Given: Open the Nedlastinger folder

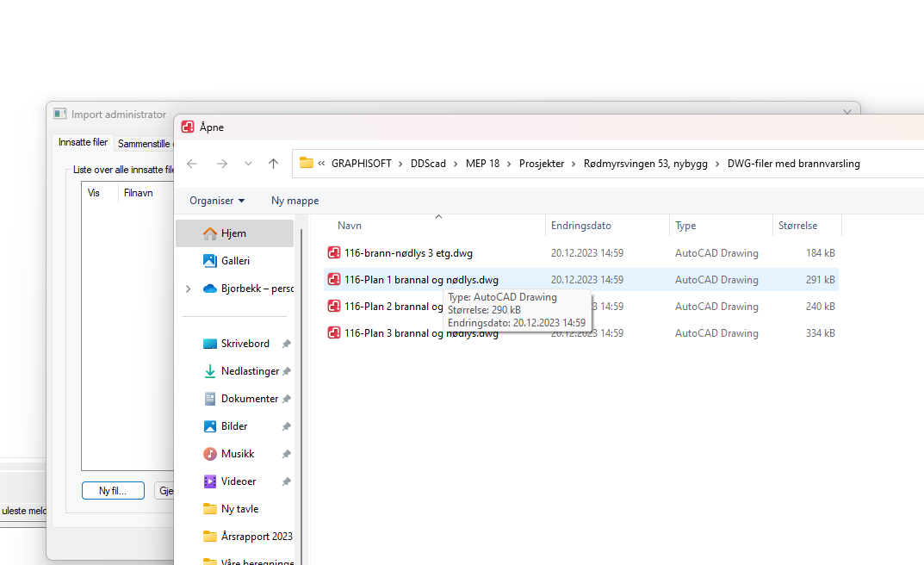Looking at the screenshot, I should (x=250, y=371).
